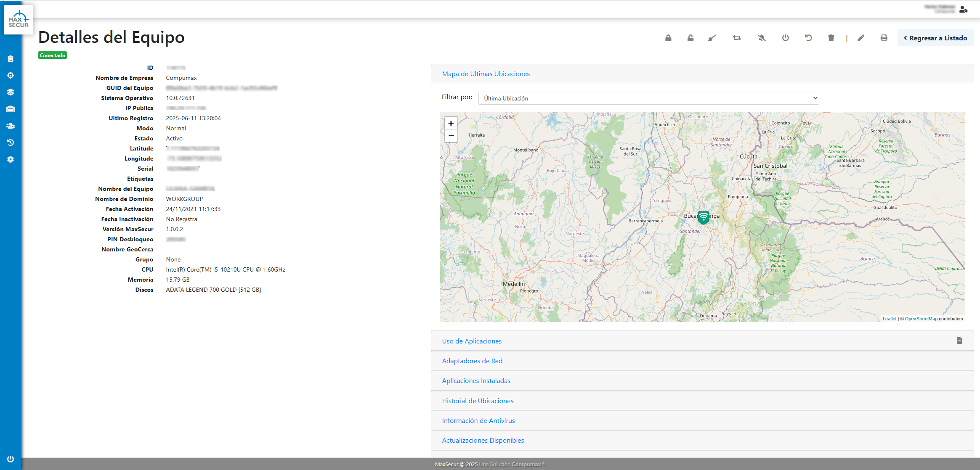980x470 pixels.
Task: Click the broom wipe icon
Action: click(x=712, y=38)
